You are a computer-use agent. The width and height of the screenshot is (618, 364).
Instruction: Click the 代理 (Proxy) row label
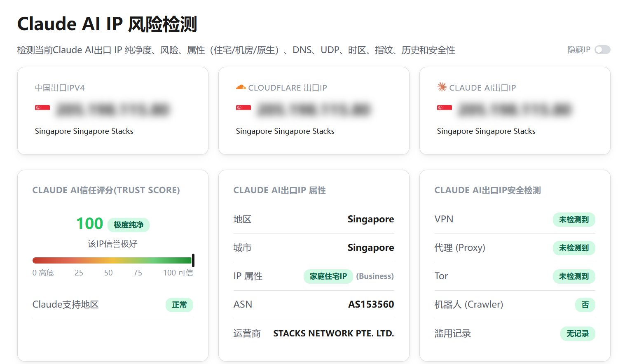[x=460, y=247]
